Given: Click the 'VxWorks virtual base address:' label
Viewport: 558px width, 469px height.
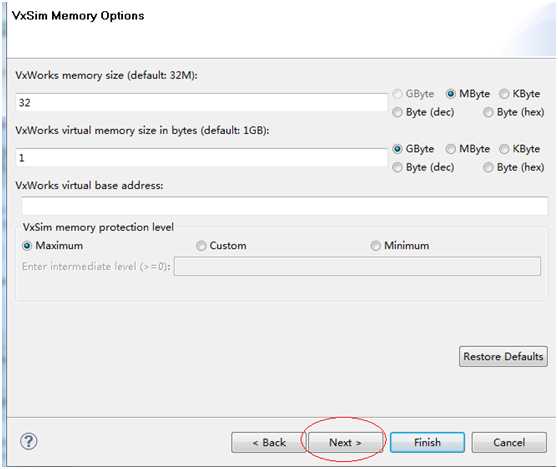Looking at the screenshot, I should (x=89, y=186).
